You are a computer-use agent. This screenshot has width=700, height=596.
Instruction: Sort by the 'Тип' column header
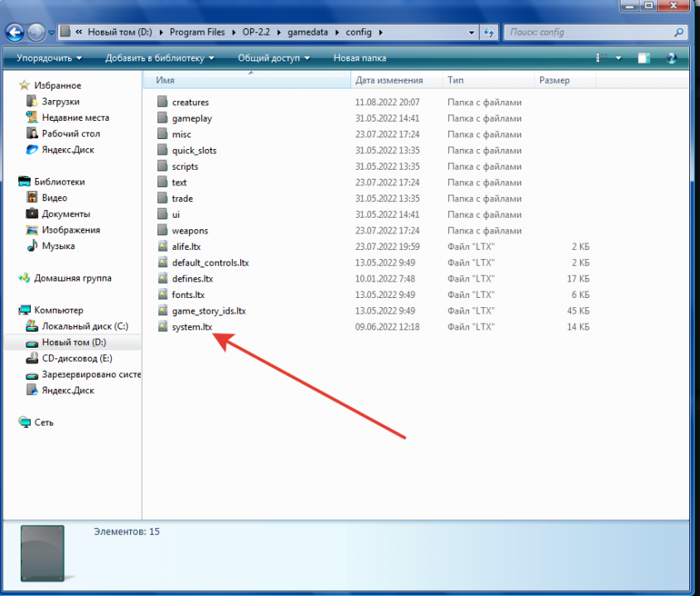pos(489,80)
